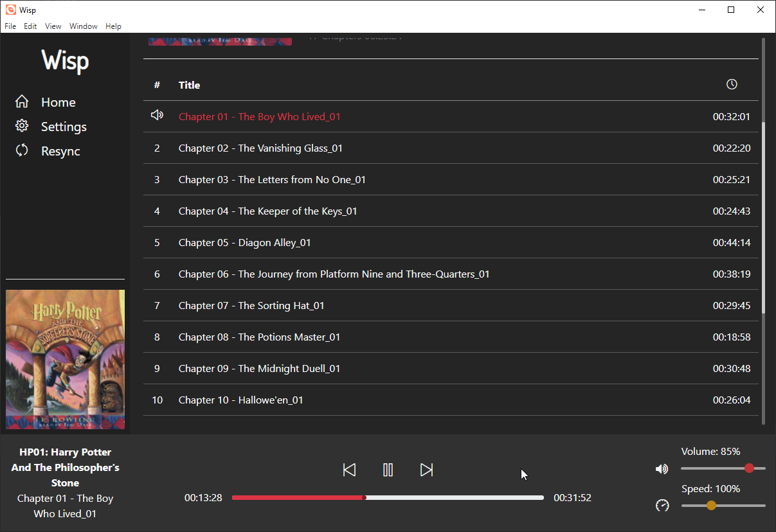Click the Speed: 100% label

pyautogui.click(x=711, y=488)
